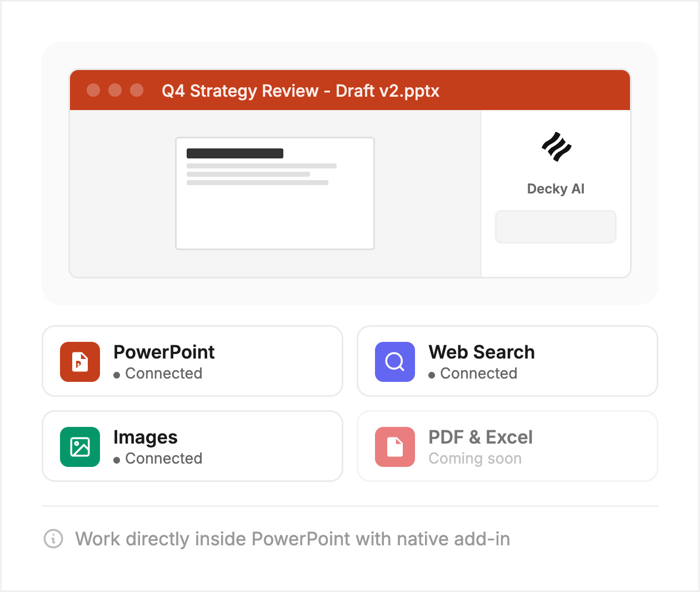The width and height of the screenshot is (700, 592).
Task: Click the third window control dot
Action: tap(137, 90)
